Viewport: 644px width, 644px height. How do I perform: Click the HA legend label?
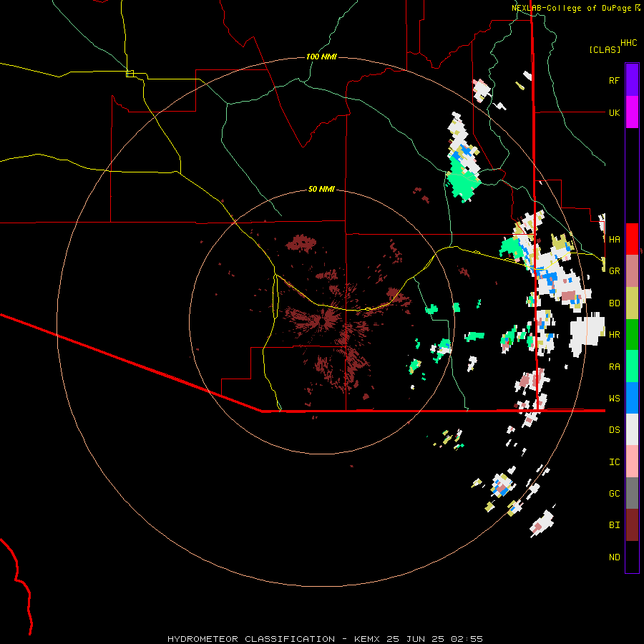pyautogui.click(x=614, y=239)
